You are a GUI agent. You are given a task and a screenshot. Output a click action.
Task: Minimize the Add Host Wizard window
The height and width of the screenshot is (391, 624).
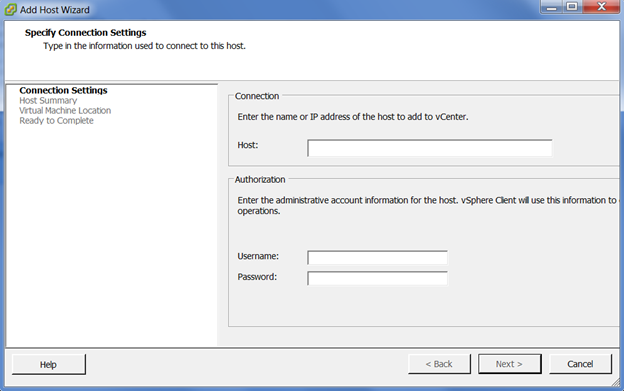[x=551, y=7]
